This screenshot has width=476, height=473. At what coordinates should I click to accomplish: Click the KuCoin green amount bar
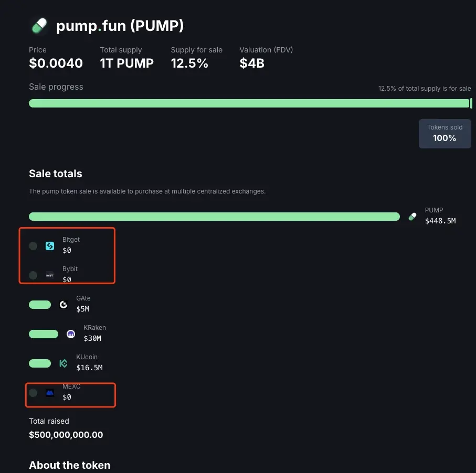coord(40,363)
